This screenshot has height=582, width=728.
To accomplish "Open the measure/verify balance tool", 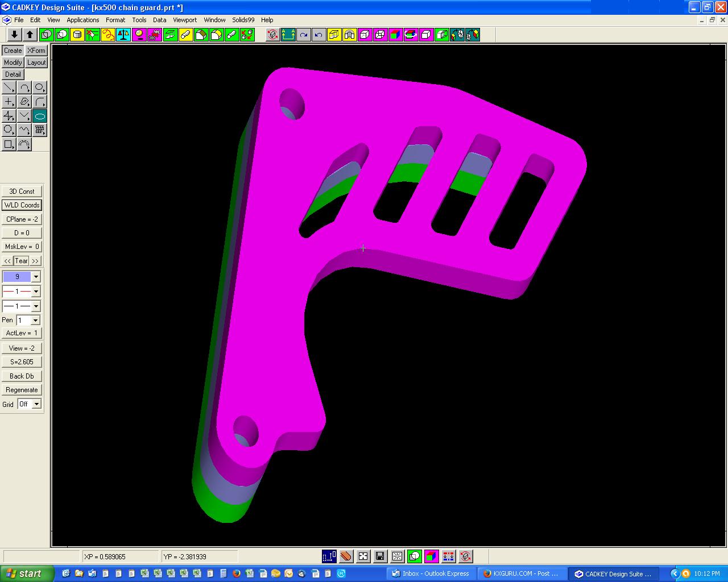I will pos(123,34).
